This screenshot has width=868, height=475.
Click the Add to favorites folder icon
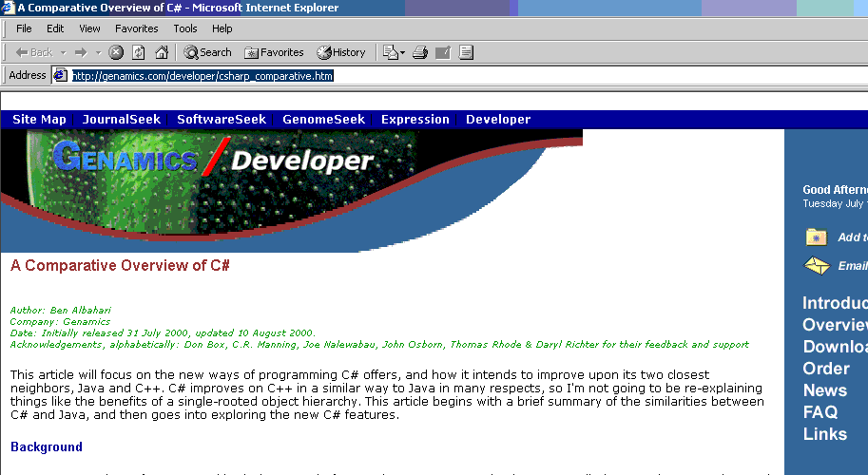pos(817,237)
